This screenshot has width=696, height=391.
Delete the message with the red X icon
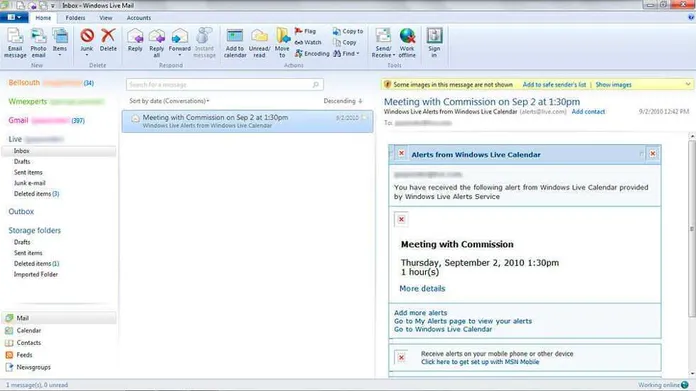(x=108, y=36)
